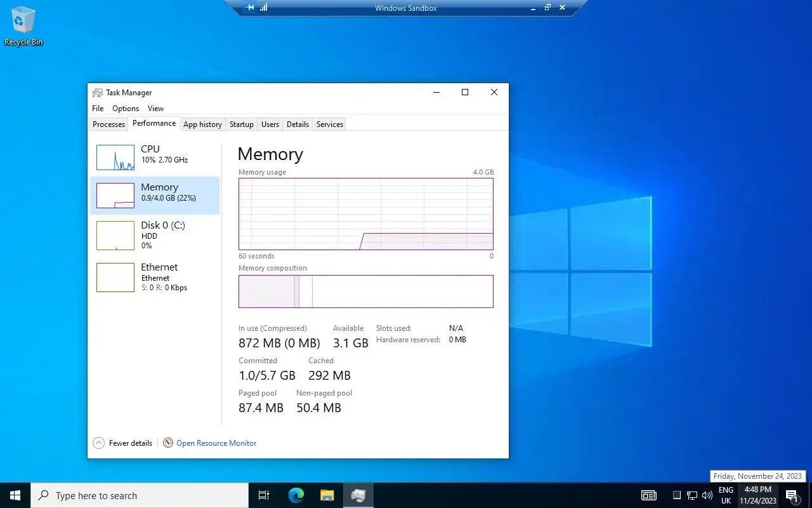Click the 50.4 MB non-paged pool value
This screenshot has height=508, width=812.
point(318,408)
